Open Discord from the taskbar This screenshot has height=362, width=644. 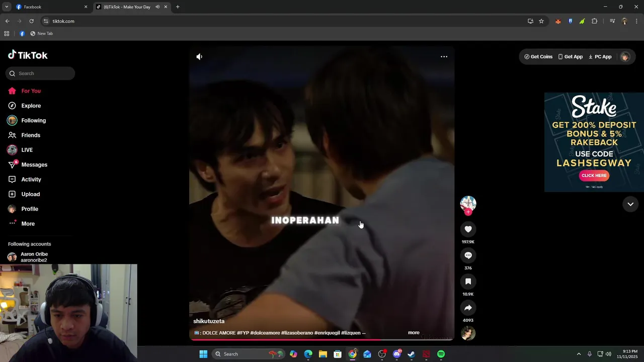click(397, 354)
